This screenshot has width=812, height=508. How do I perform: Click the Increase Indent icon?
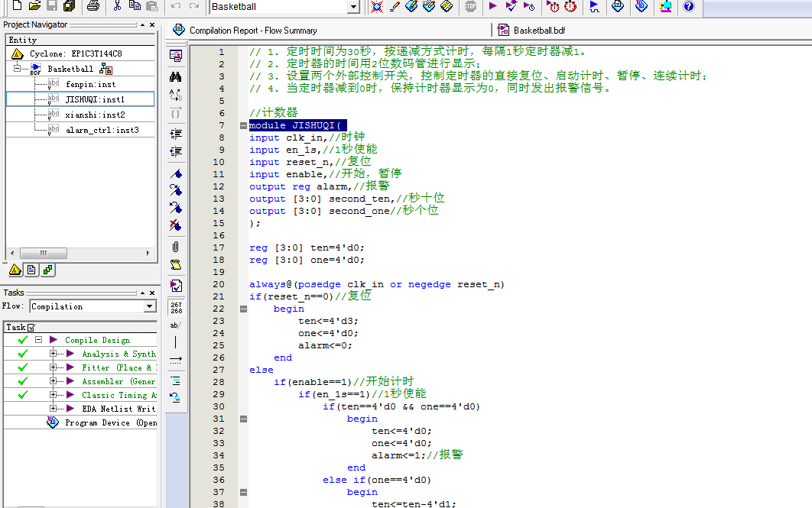[x=176, y=134]
